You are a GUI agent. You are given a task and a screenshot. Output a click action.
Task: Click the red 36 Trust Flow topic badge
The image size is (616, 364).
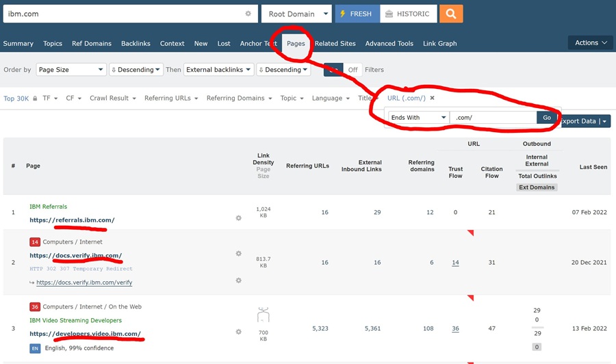35,307
